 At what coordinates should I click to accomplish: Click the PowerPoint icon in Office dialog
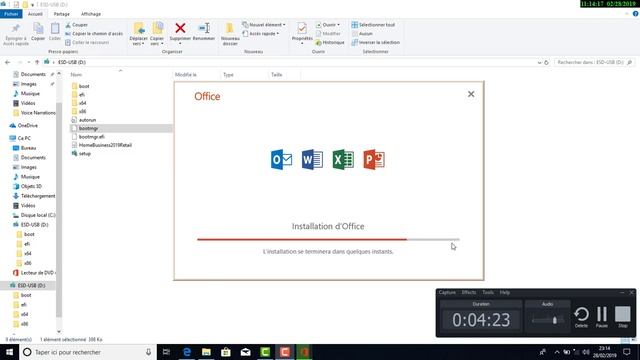click(374, 160)
